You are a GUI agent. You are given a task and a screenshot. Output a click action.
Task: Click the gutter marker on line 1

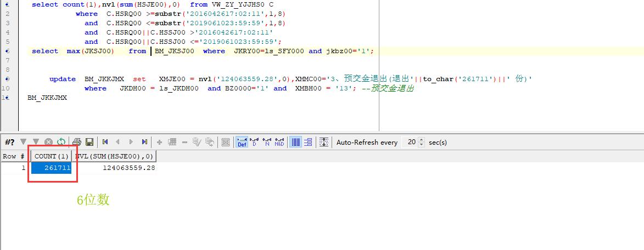pos(7,4)
